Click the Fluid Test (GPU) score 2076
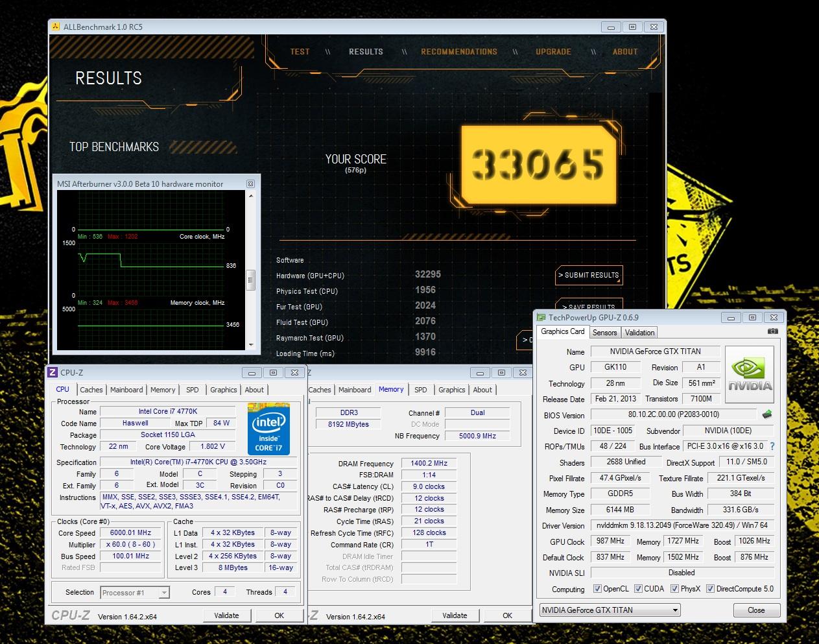The width and height of the screenshot is (819, 644). pos(425,321)
